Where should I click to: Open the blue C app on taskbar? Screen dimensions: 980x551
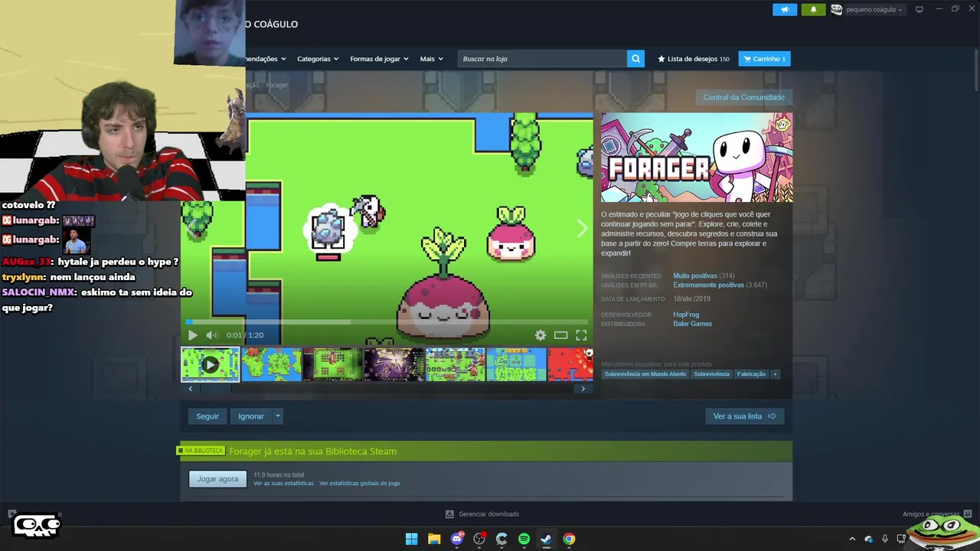501,539
